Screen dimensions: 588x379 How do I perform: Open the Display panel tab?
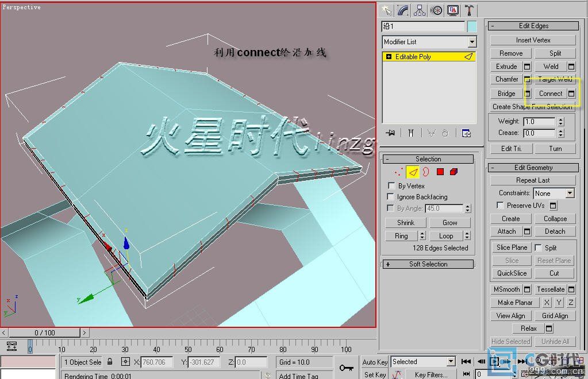point(452,10)
